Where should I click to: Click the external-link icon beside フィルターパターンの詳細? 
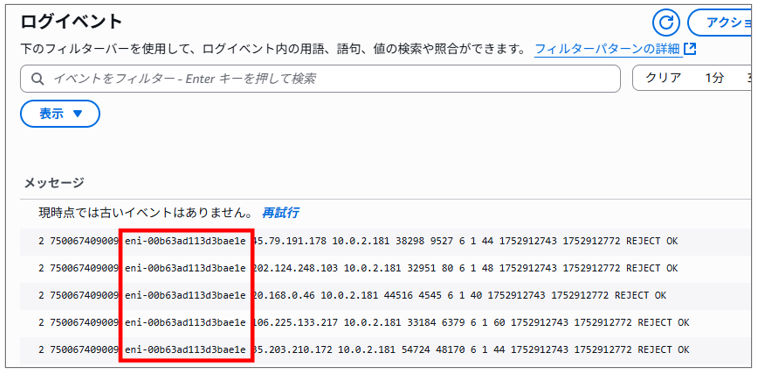click(690, 49)
